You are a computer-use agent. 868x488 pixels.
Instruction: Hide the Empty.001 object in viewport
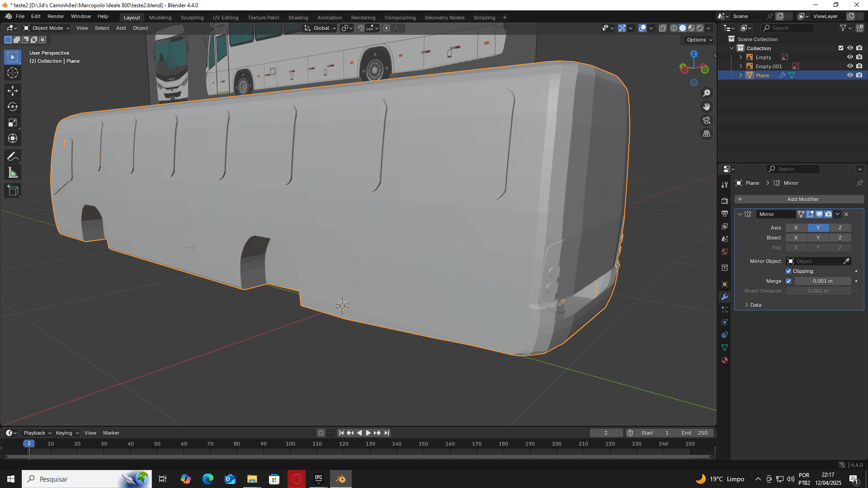849,66
